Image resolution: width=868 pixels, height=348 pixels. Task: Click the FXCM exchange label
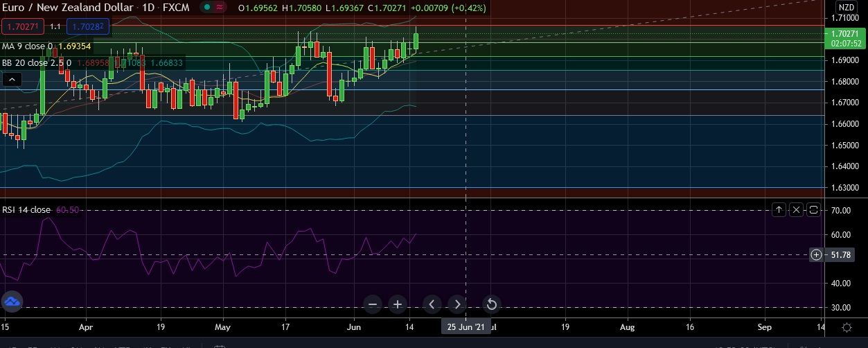176,8
